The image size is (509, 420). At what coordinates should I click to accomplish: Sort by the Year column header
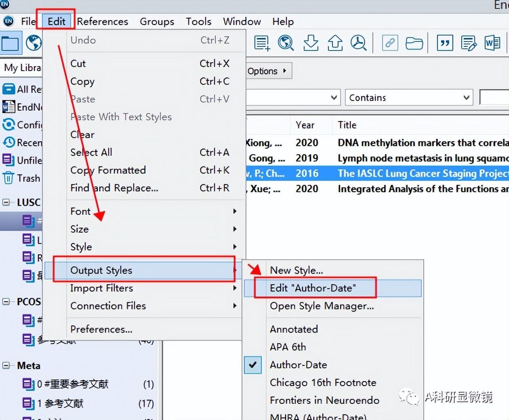[x=305, y=125]
